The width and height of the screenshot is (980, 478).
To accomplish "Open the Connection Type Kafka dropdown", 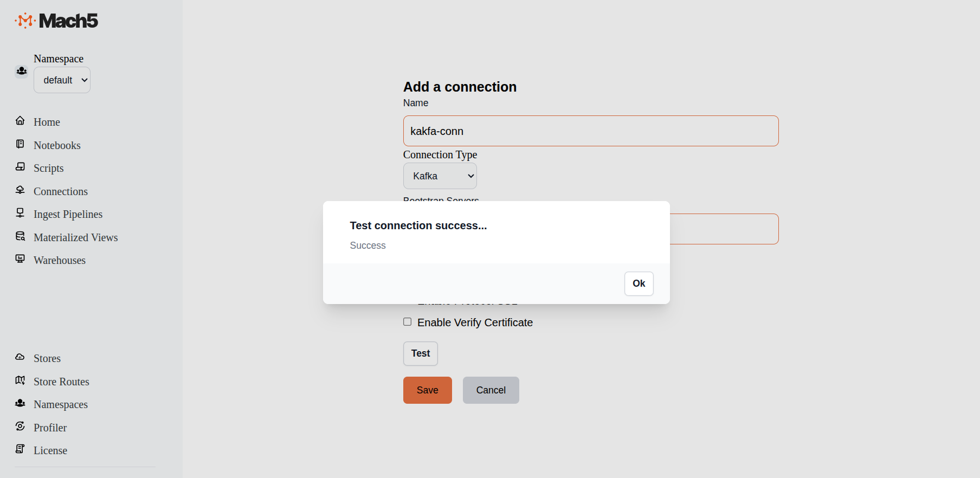I will coord(440,176).
